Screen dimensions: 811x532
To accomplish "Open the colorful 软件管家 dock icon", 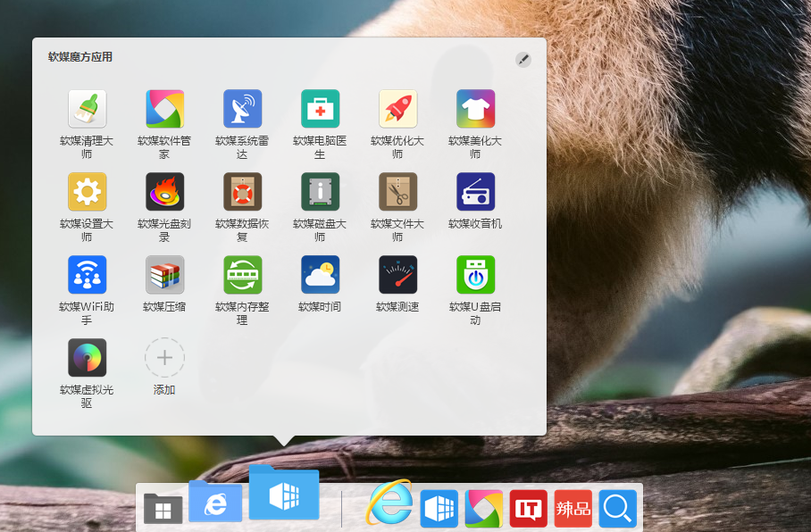I will (x=483, y=509).
